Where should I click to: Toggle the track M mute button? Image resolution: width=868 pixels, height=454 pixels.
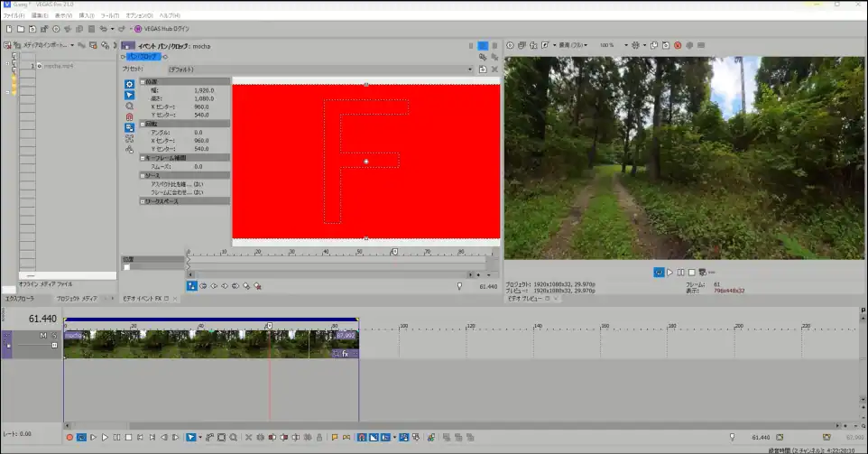[x=43, y=336]
